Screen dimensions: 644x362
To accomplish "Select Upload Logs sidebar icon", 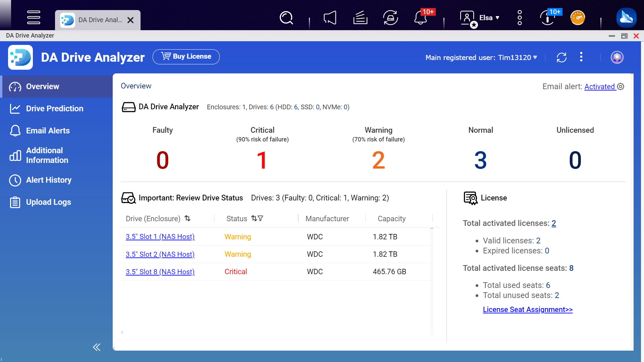I will [15, 202].
